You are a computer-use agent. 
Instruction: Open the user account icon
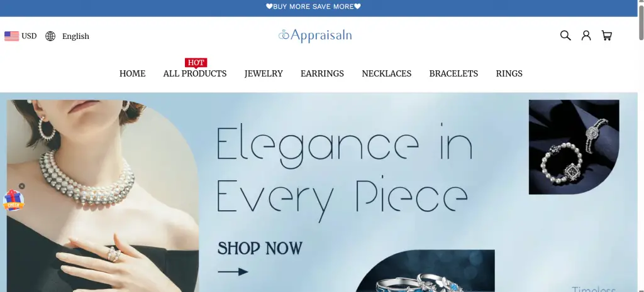point(586,36)
